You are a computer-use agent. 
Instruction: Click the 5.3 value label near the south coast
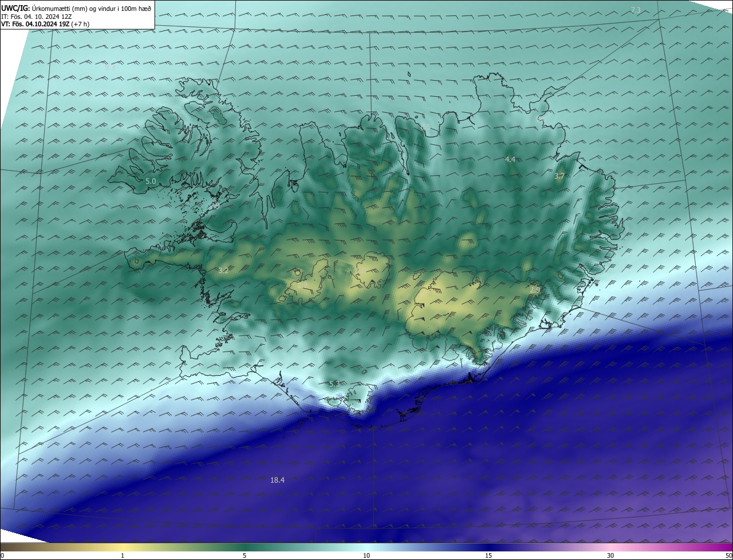pos(334,384)
